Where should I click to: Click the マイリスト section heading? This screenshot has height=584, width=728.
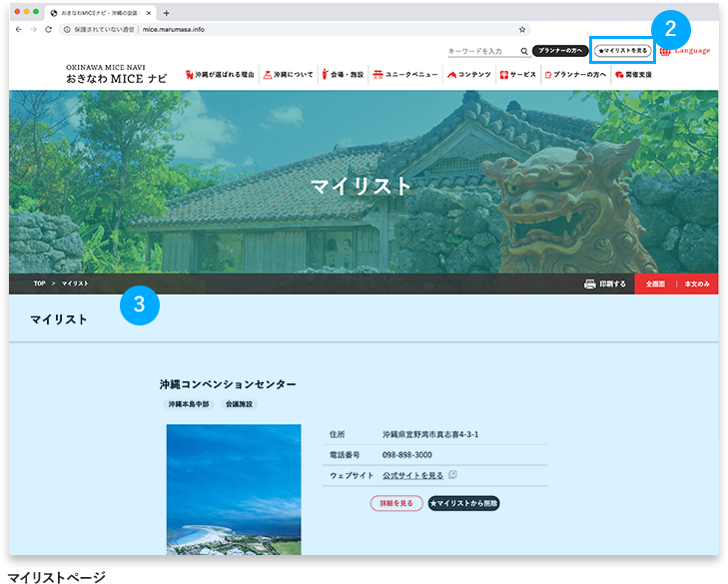click(x=59, y=319)
